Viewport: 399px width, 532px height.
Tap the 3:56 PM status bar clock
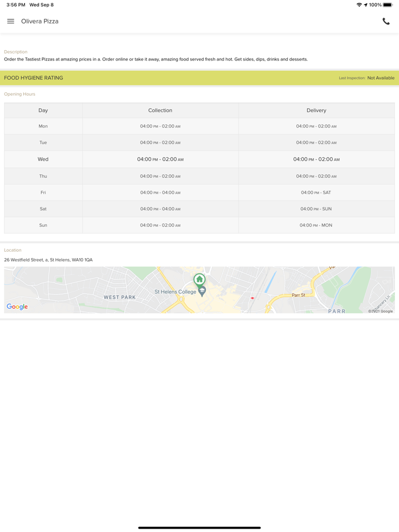[x=15, y=5]
